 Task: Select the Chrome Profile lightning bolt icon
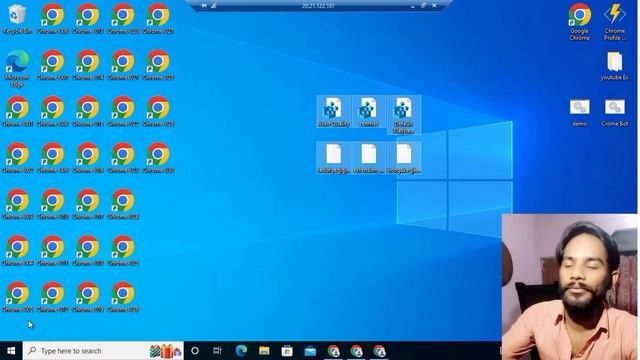pos(615,21)
